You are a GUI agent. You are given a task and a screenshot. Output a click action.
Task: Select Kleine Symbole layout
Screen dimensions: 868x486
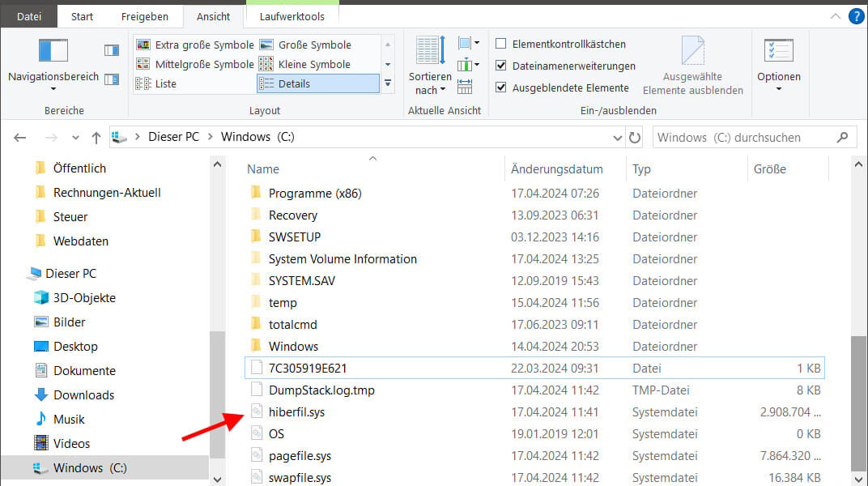pos(305,64)
